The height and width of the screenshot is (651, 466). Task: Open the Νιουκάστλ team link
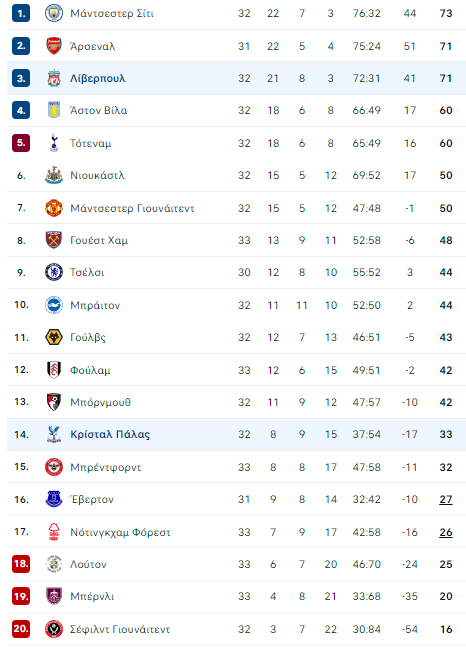click(97, 176)
